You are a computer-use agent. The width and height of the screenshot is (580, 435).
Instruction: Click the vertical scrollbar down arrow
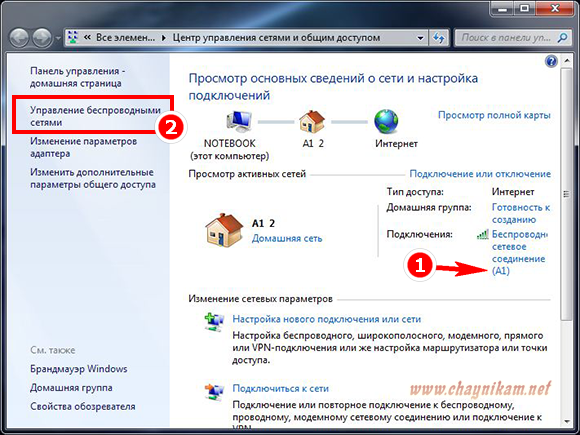point(566,422)
